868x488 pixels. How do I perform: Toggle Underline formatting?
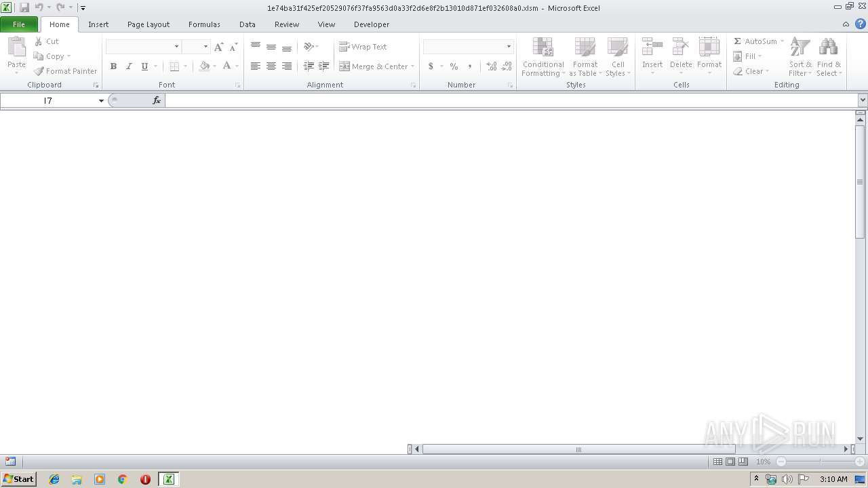click(x=144, y=66)
